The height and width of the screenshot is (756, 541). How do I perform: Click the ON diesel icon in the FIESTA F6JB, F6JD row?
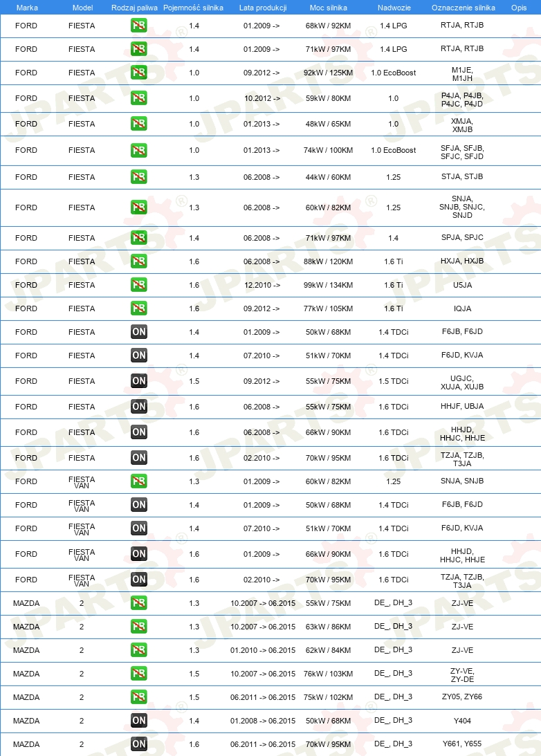(x=139, y=332)
